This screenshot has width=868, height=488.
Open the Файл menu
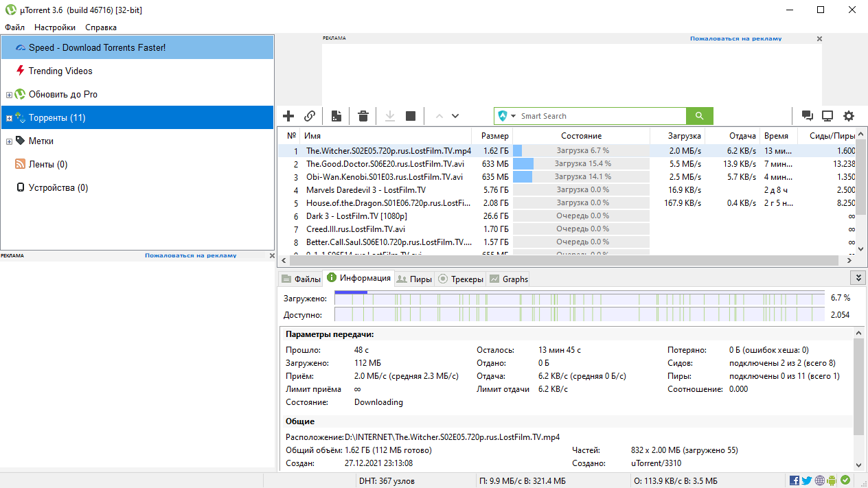(14, 27)
